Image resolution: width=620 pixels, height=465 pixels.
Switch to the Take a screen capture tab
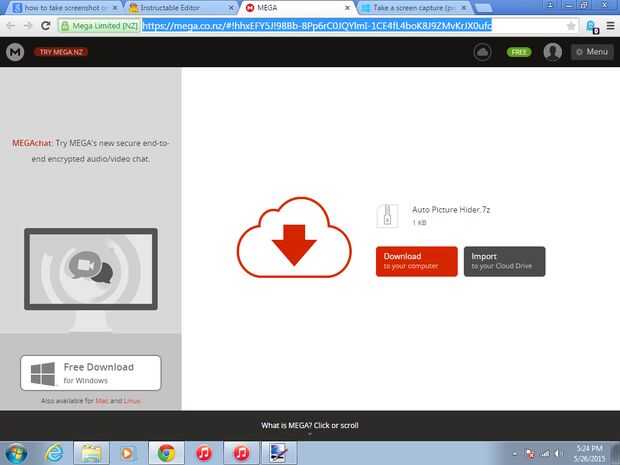click(414, 8)
